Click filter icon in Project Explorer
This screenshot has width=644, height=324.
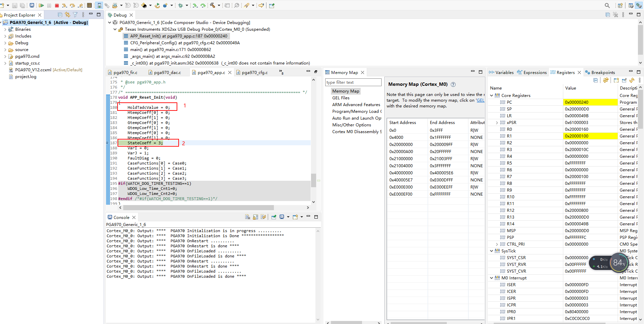(x=75, y=15)
